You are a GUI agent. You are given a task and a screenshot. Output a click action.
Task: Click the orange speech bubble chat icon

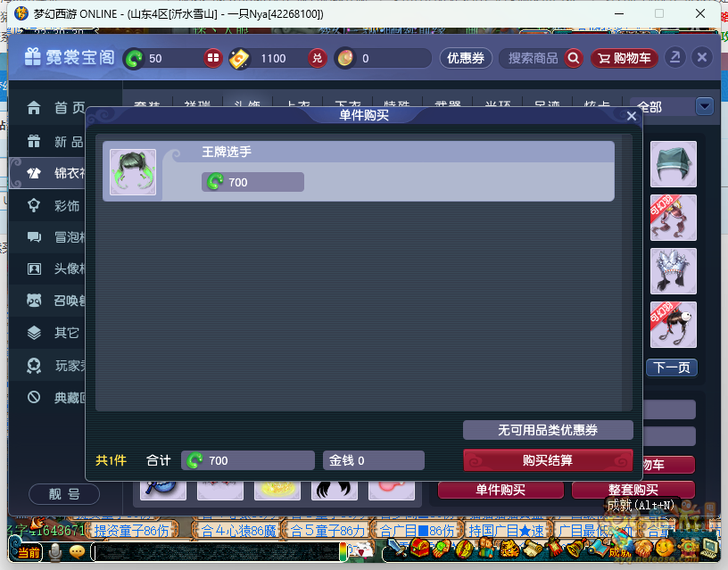[77, 552]
